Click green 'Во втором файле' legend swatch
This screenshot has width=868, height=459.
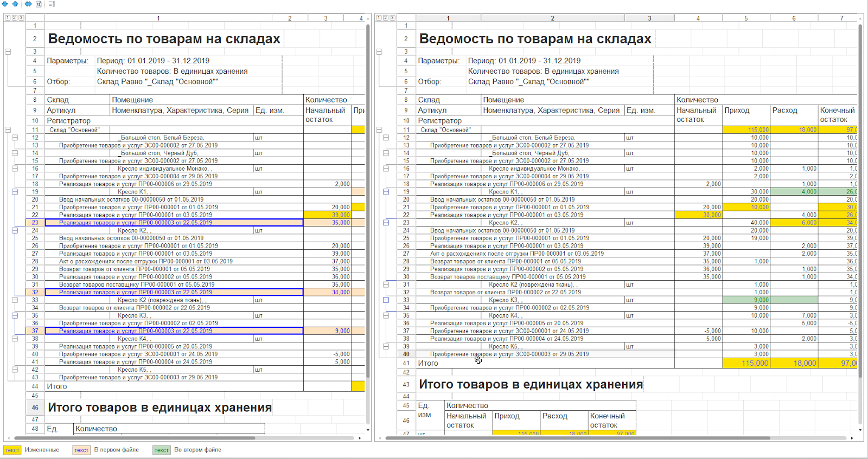162,450
